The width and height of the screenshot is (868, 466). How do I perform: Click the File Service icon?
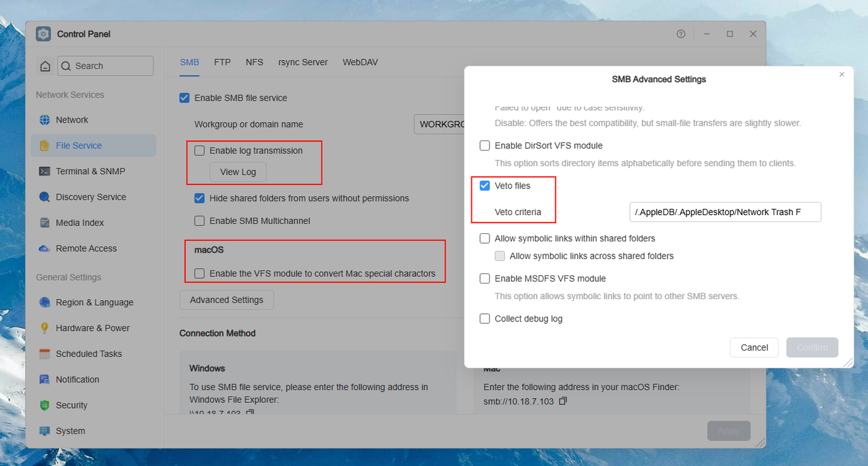pyautogui.click(x=45, y=146)
